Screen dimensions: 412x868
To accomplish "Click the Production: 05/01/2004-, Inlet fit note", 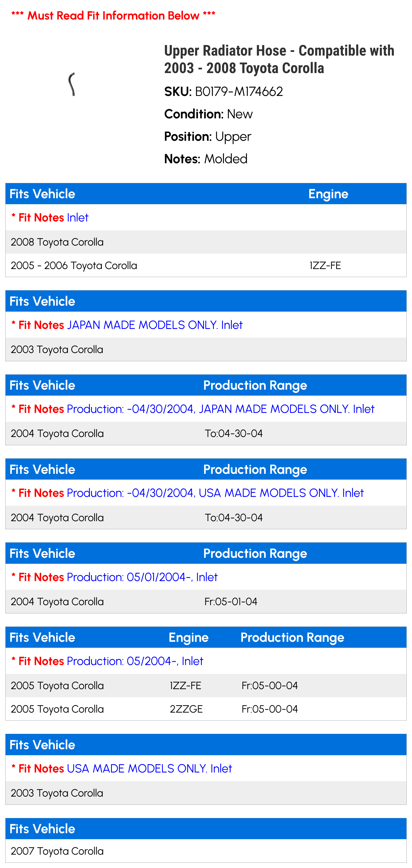I will 114,577.
